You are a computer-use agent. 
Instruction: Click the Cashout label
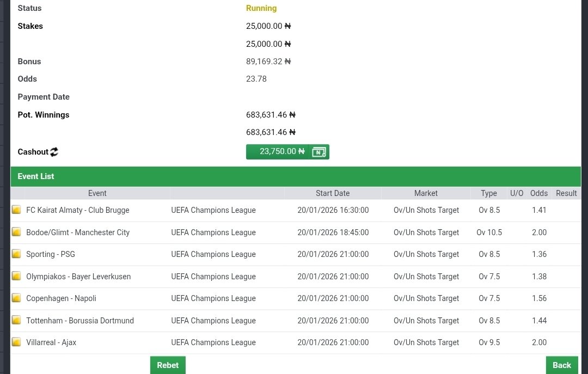click(33, 152)
